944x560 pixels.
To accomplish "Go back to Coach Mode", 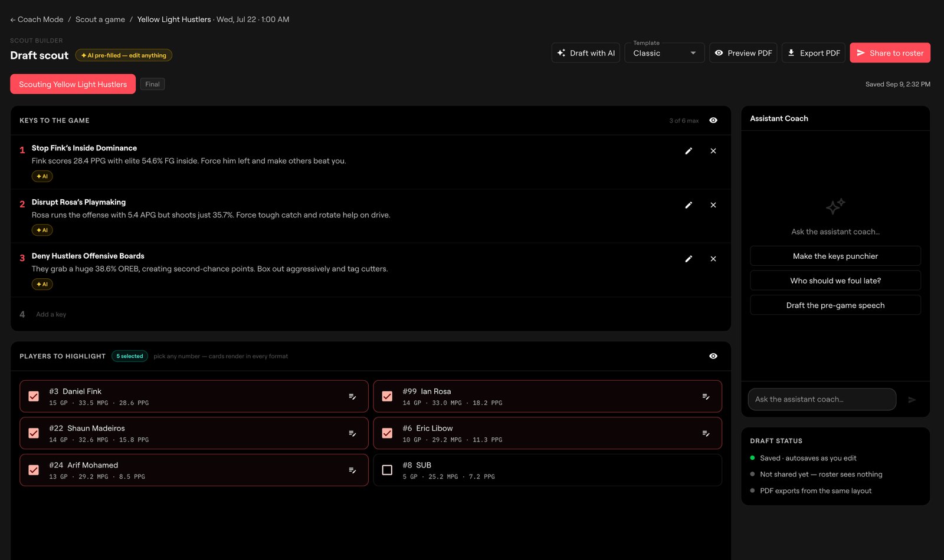I will (x=37, y=19).
